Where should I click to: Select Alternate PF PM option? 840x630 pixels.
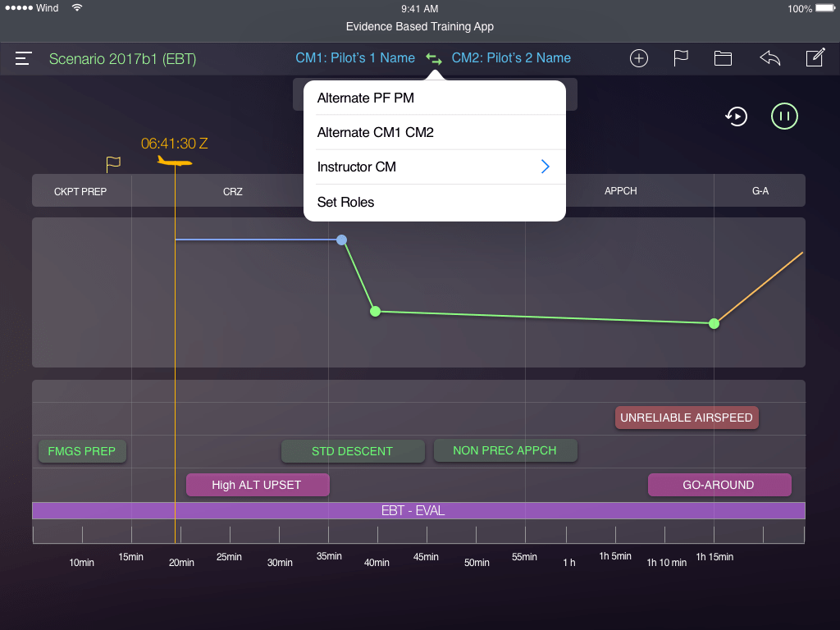pyautogui.click(x=435, y=98)
